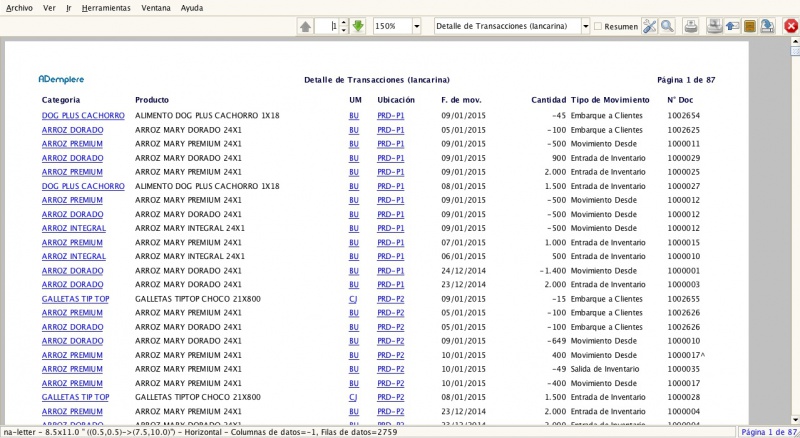Click the F. de mov. column header

(x=461, y=100)
